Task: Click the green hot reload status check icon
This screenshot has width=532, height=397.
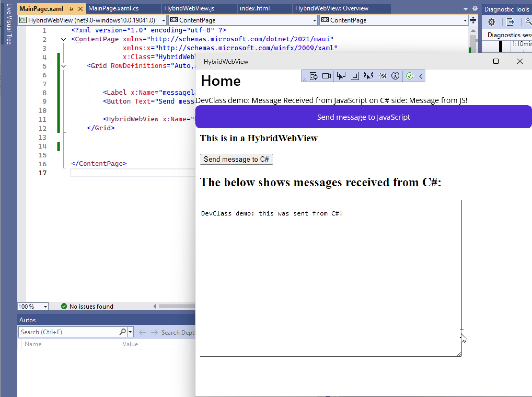Action: coord(409,76)
